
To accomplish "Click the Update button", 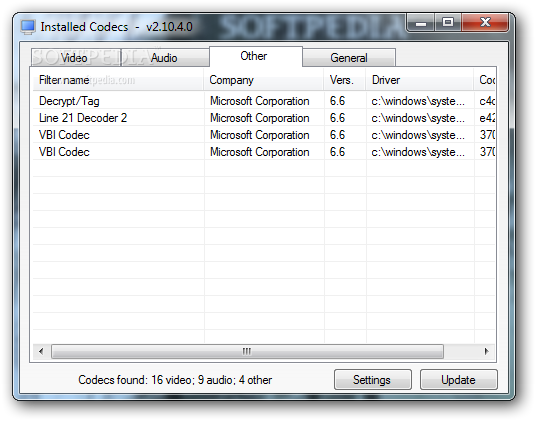I will 458,380.
